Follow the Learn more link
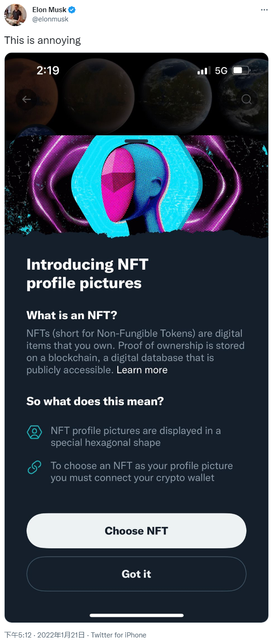 (x=142, y=370)
